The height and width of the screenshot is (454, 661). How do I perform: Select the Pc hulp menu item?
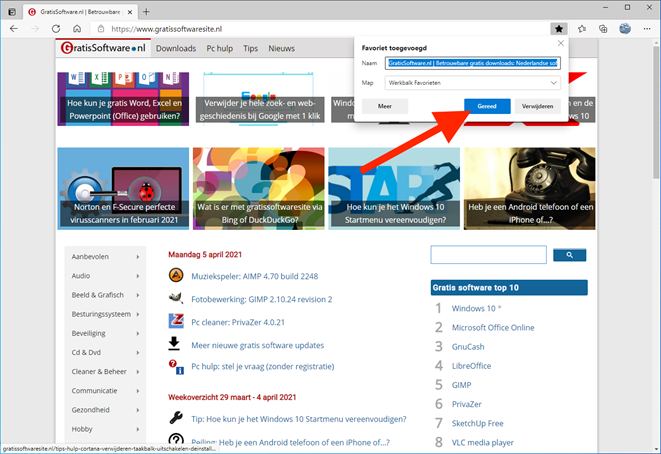tap(220, 48)
